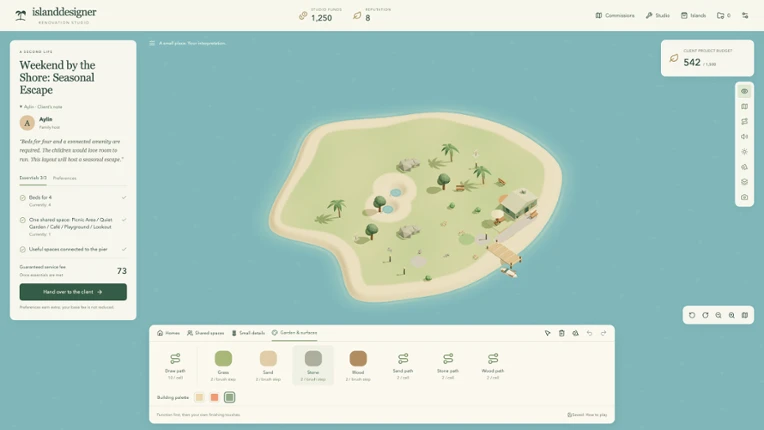The width and height of the screenshot is (764, 430).
Task: Expand Aylin's client's note
Action: [x=41, y=107]
